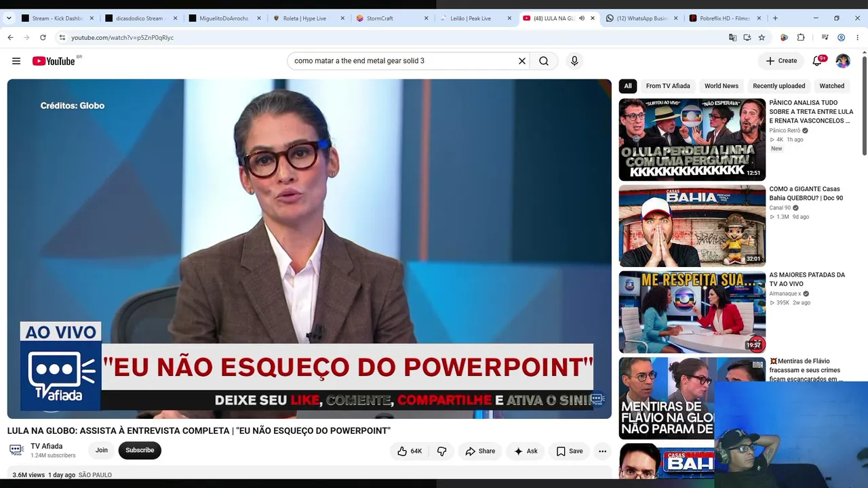Click the install/cast icon in address bar
This screenshot has width=868, height=488.
coord(747,37)
